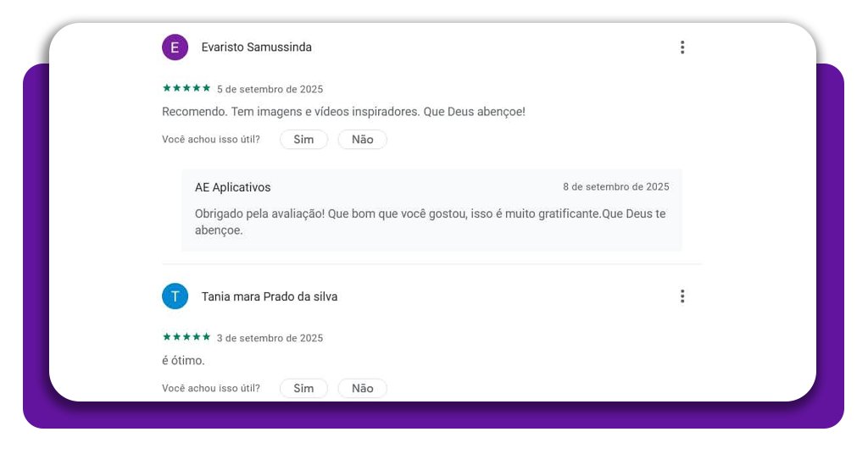Mark Evaristo's review as helpful with 'Sim'
The height and width of the screenshot is (454, 868).
coord(303,140)
